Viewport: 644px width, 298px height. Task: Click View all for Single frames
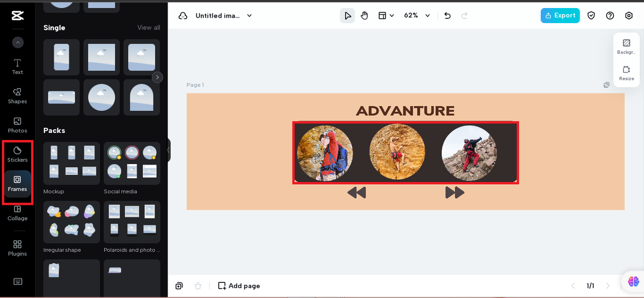point(149,28)
